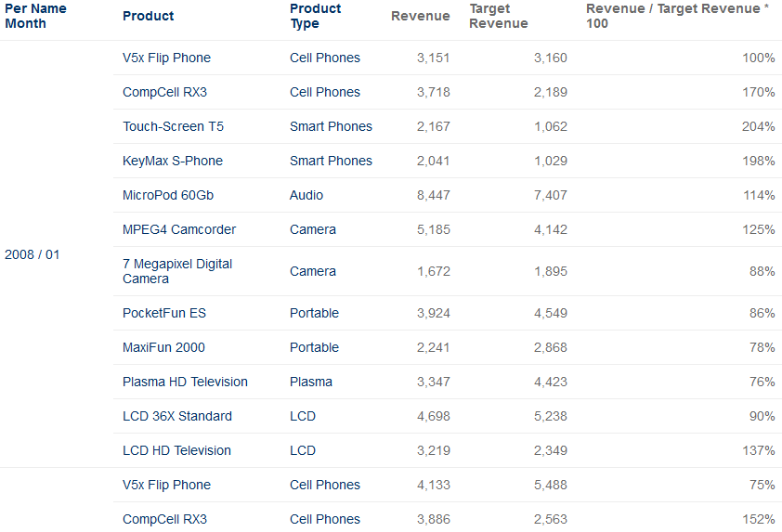Click the Per Name Month header
782x532 pixels.
pos(35,16)
